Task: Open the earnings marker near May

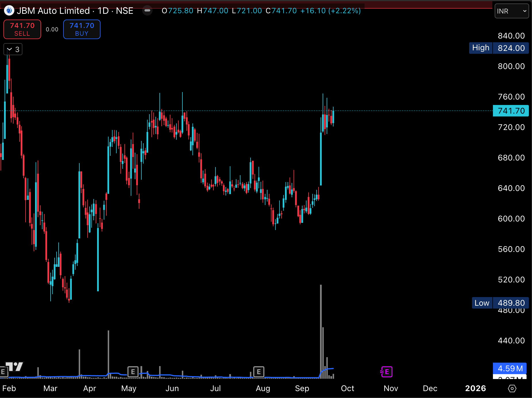Action: point(133,372)
